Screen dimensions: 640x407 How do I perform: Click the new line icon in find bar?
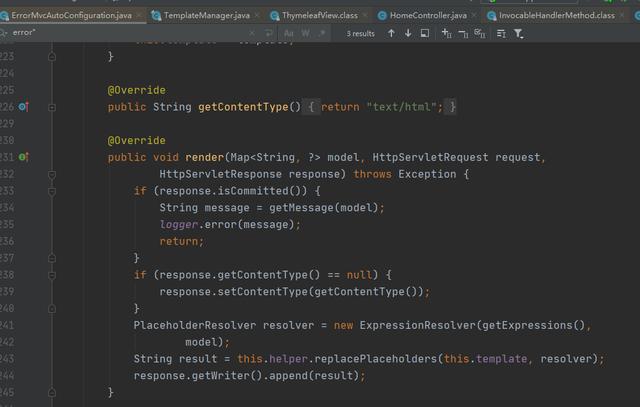tap(268, 33)
